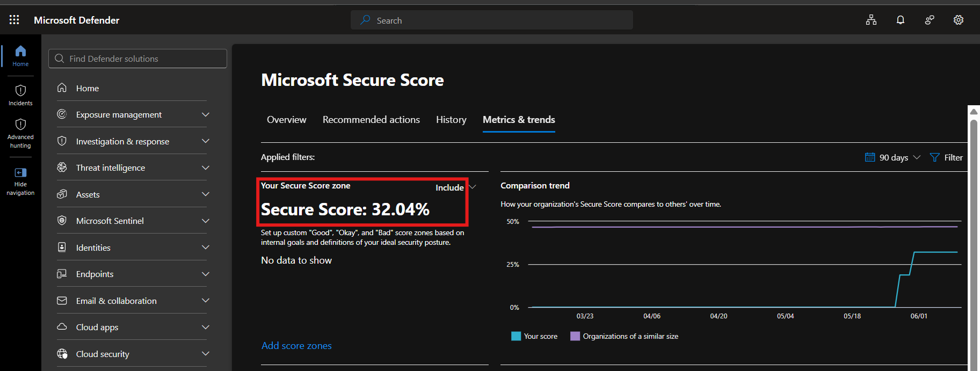Click the calendar icon beside 90 days
Viewport: 980px width, 371px height.
(x=870, y=157)
